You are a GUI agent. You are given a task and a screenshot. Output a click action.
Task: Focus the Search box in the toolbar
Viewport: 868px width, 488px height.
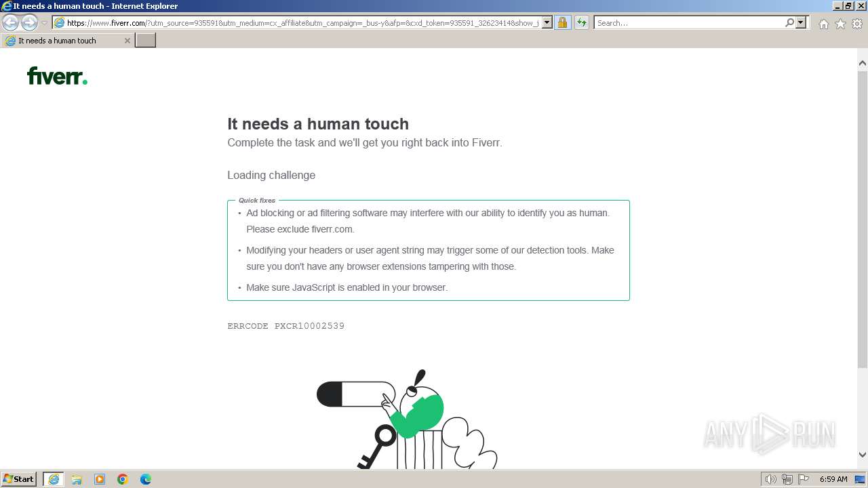689,23
